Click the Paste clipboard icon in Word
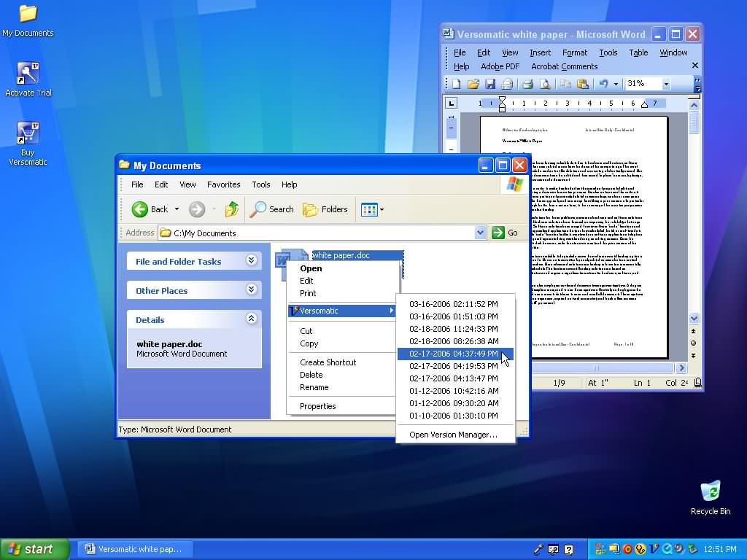Viewport: 747px width, 560px height. 582,85
